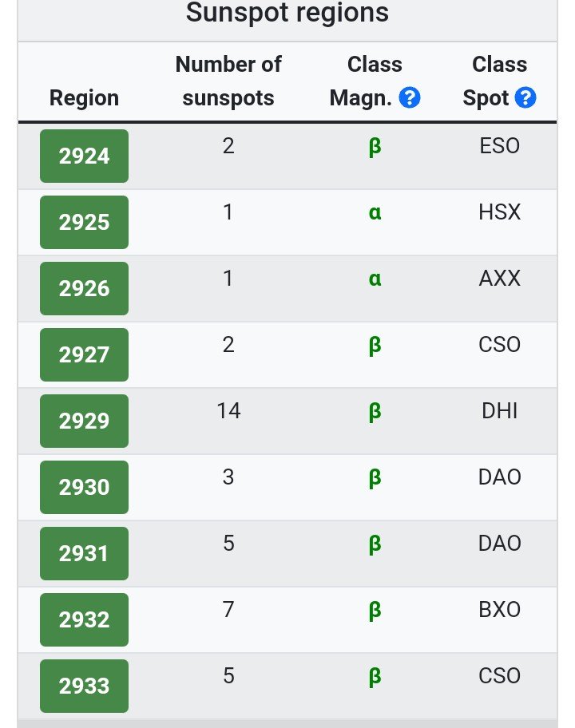
Task: Click the alpha symbol for region 2925
Action: 375,212
